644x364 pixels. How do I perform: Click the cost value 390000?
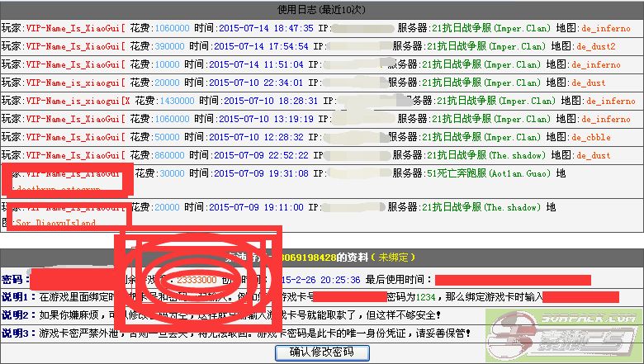point(172,46)
